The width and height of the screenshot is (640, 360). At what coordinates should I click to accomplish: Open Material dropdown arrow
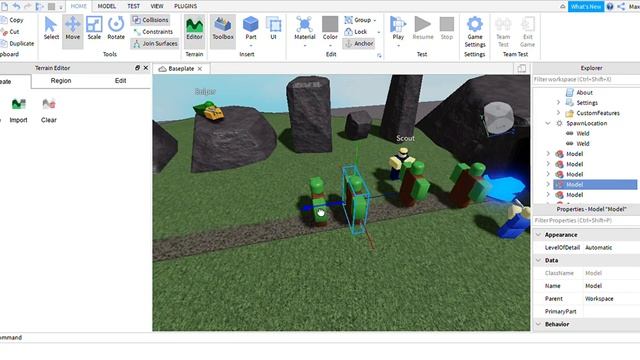click(304, 46)
